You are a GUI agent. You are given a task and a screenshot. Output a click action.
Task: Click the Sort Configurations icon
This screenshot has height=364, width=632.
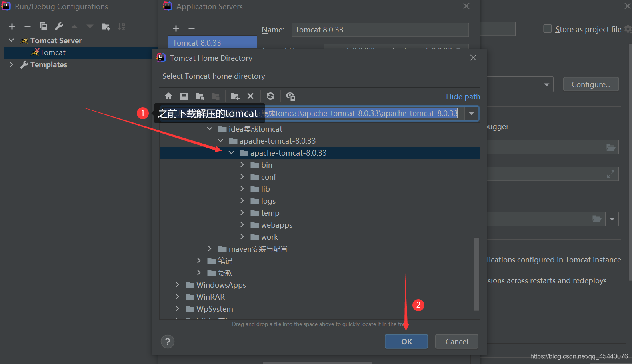tap(121, 26)
